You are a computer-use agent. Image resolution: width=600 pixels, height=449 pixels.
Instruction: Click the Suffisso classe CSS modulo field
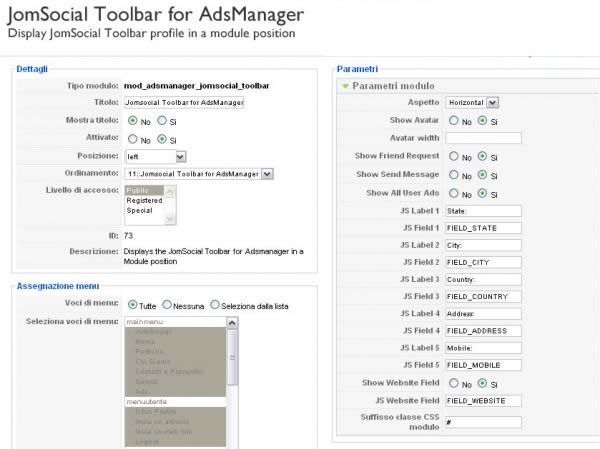[483, 422]
